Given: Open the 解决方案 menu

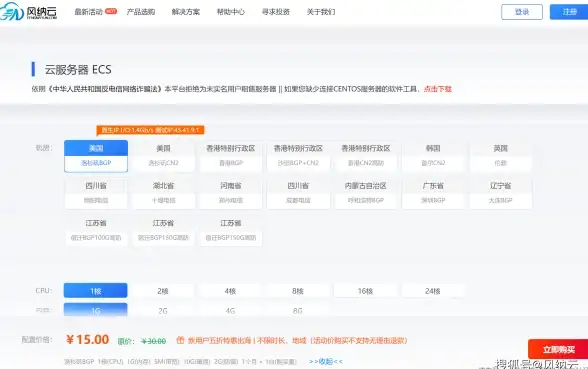Looking at the screenshot, I should pos(186,12).
